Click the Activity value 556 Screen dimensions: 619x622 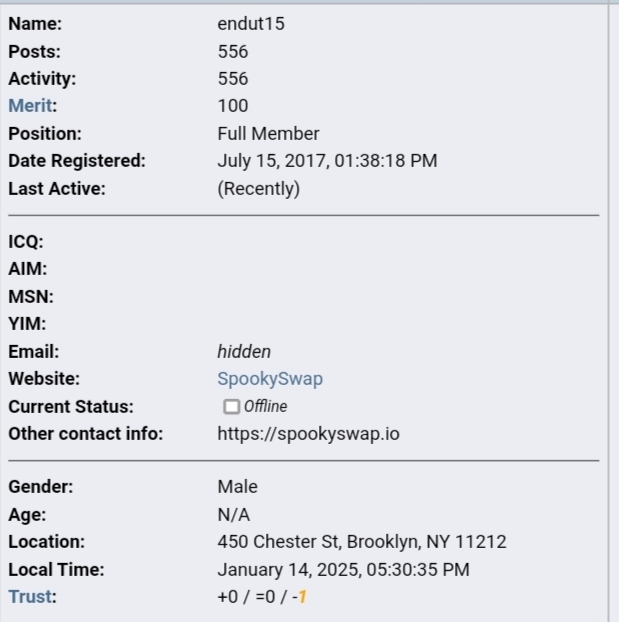click(233, 79)
